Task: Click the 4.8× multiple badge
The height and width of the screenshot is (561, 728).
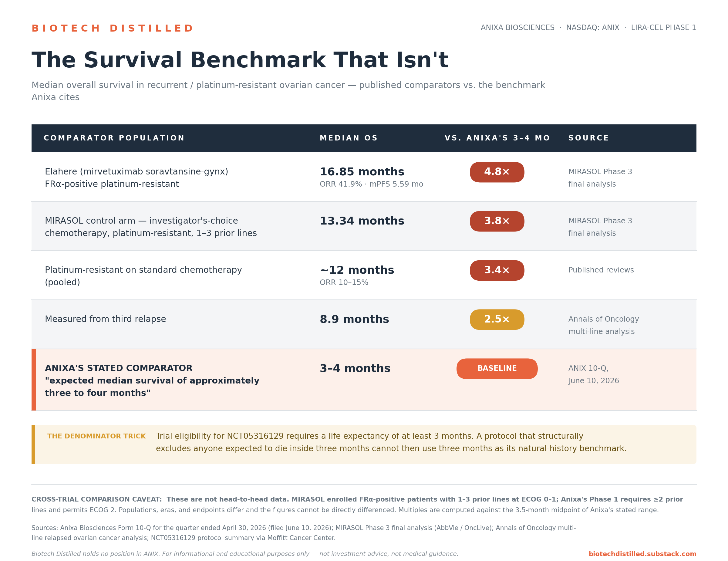Action: pos(497,172)
